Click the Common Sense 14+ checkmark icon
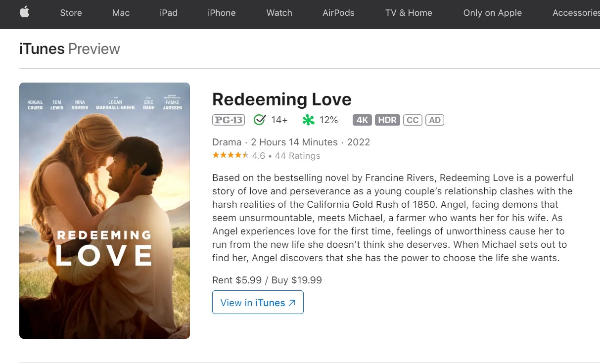The image size is (600, 364). (x=260, y=120)
